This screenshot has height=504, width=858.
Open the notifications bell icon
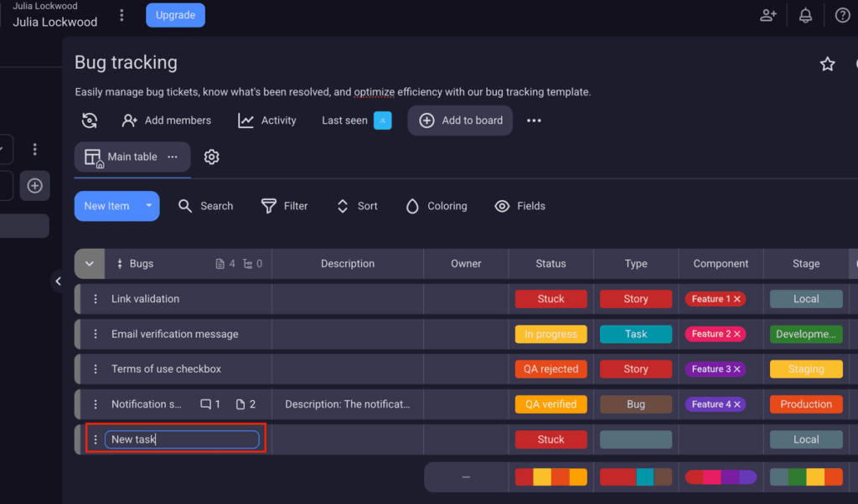[x=804, y=14]
